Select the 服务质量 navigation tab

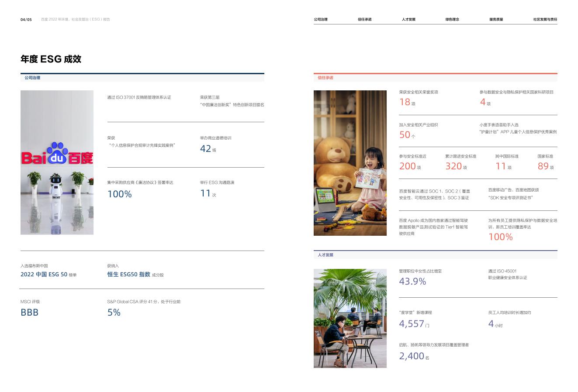point(496,20)
